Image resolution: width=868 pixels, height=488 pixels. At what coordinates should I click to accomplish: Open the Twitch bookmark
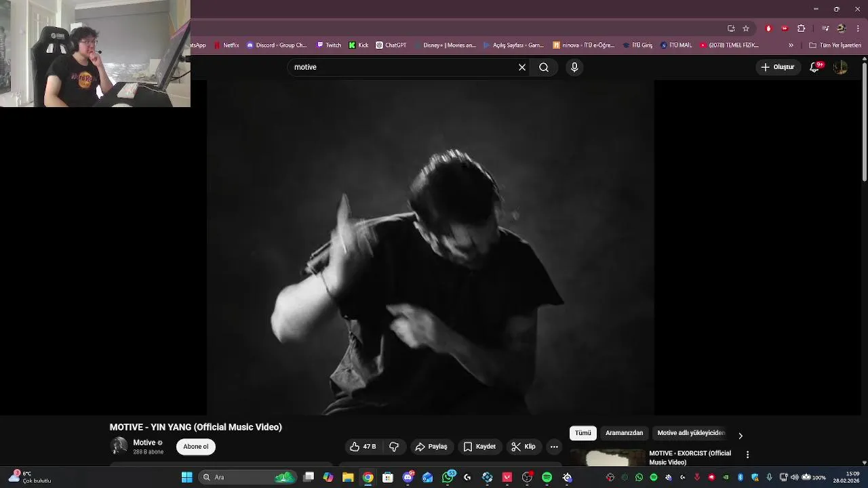pos(329,45)
